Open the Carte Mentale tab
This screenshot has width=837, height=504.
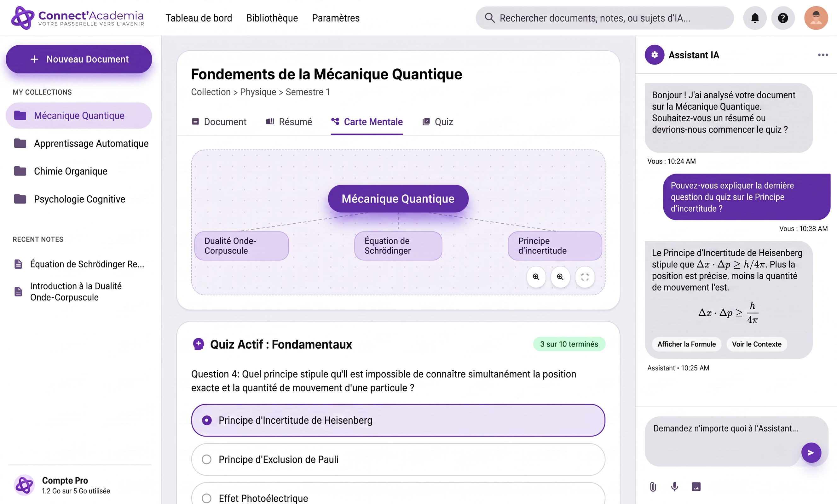[367, 122]
